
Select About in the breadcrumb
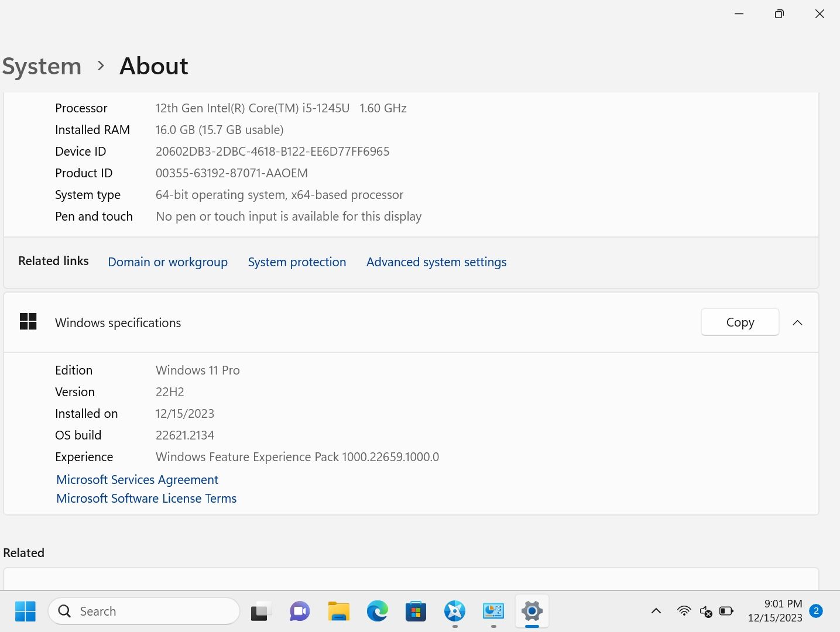point(153,66)
